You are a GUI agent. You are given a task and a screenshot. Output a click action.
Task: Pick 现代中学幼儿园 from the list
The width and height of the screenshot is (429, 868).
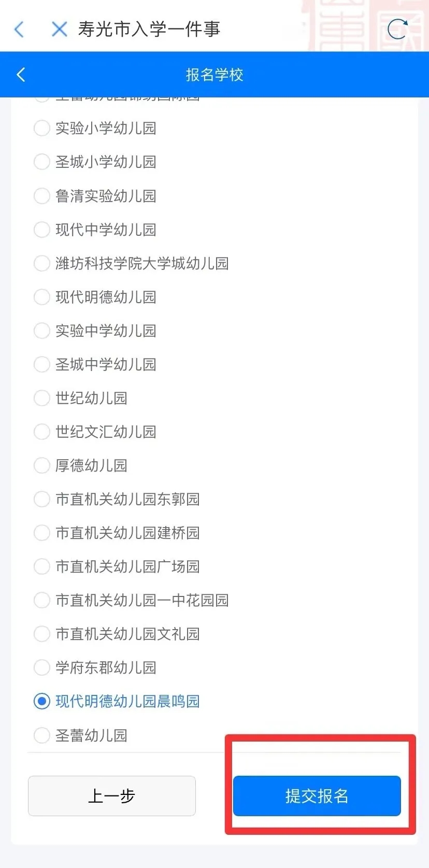coord(41,230)
